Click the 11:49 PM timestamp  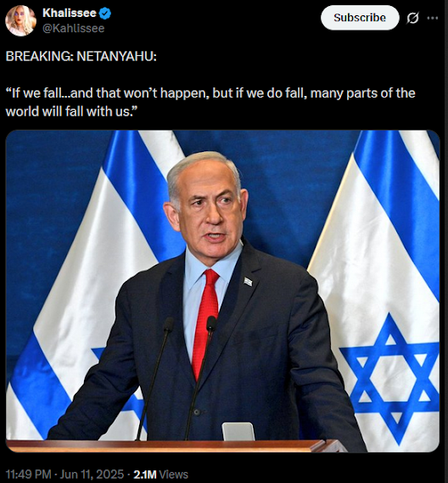coord(28,474)
